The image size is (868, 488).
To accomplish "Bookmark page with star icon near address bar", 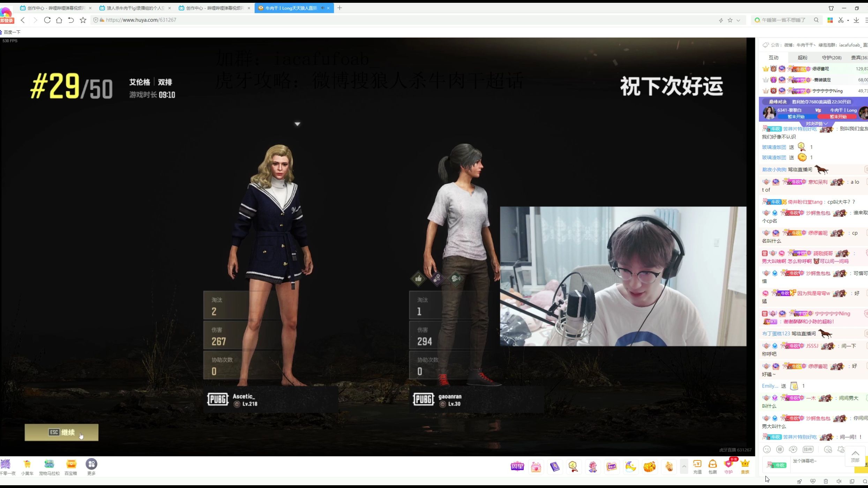I will click(83, 20).
